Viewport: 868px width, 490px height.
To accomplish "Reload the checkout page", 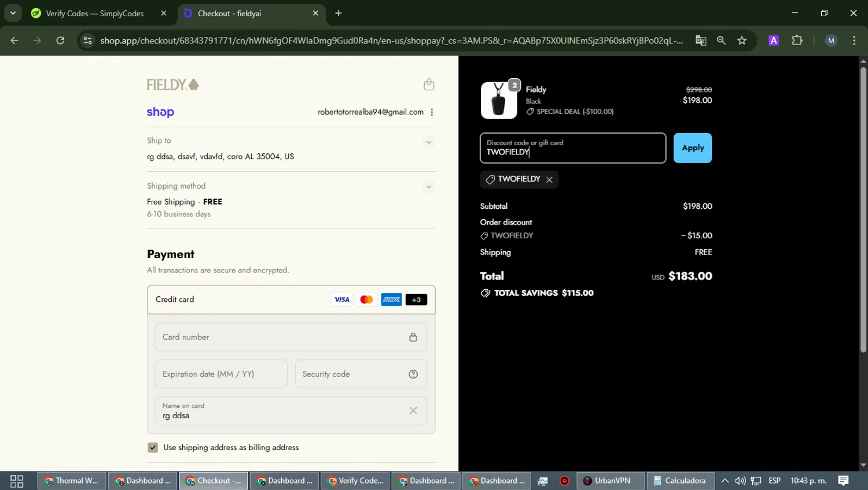I will tap(60, 40).
